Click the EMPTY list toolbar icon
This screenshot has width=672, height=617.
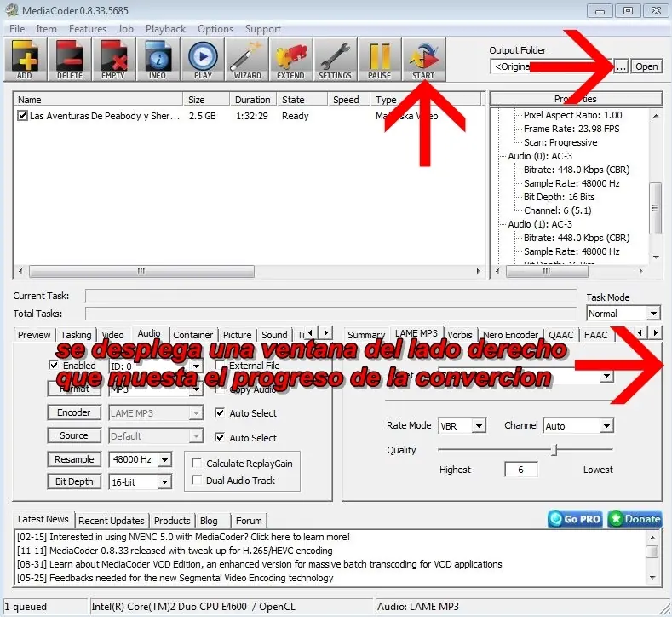tap(113, 59)
